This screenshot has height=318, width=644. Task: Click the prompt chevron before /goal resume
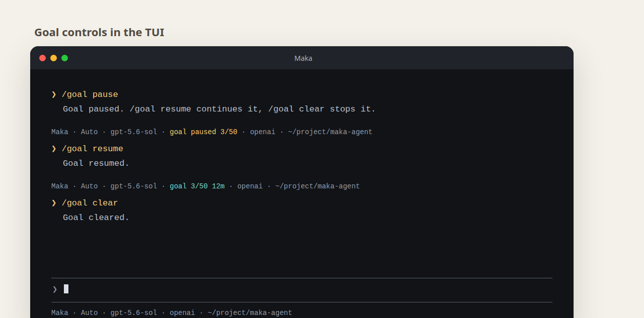pyautogui.click(x=54, y=149)
